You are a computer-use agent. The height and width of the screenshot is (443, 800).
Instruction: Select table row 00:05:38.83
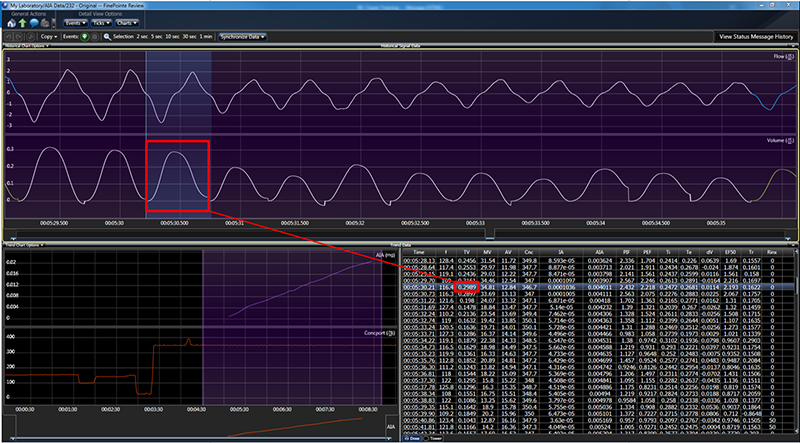click(597, 400)
